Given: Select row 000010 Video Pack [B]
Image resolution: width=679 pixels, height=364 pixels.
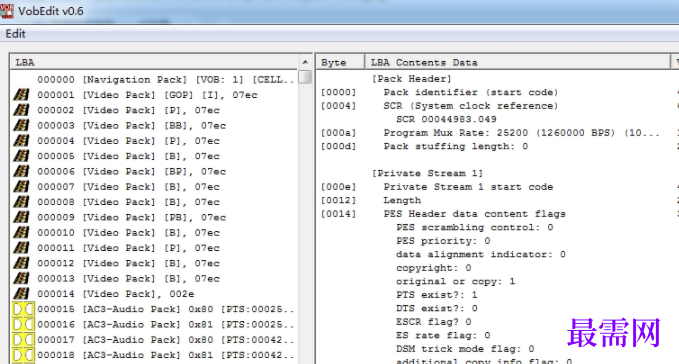Looking at the screenshot, I should pos(128,232).
